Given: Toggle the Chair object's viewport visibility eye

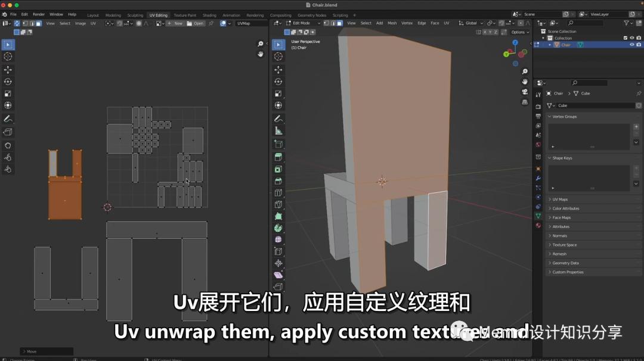Looking at the screenshot, I should 631,45.
